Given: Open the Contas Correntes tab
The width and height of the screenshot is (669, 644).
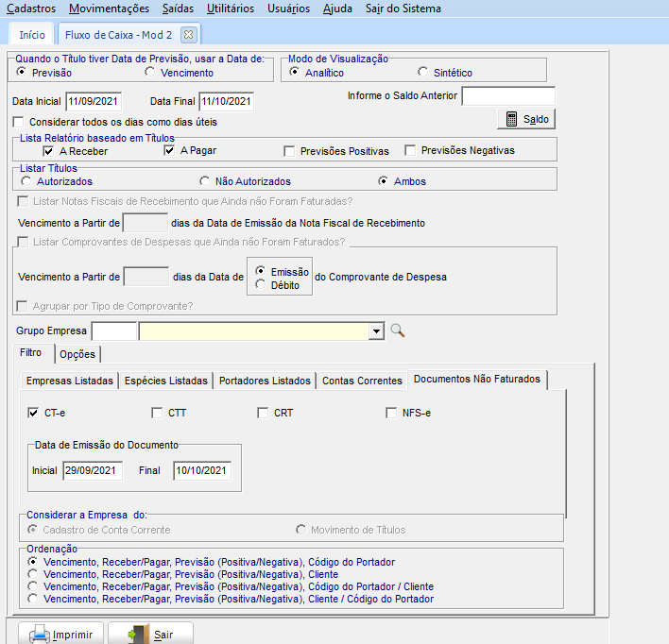Looking at the screenshot, I should pos(362,381).
